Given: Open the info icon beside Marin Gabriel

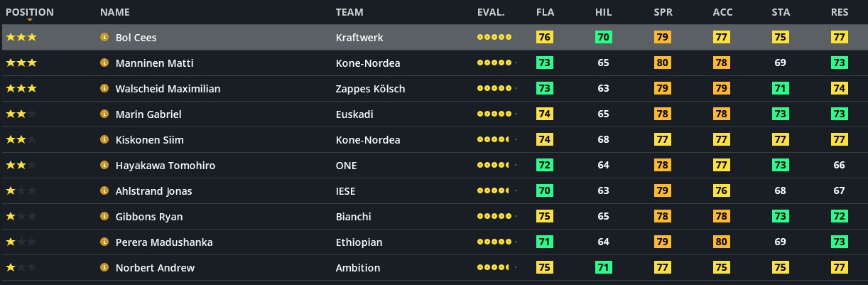Looking at the screenshot, I should 104,114.
